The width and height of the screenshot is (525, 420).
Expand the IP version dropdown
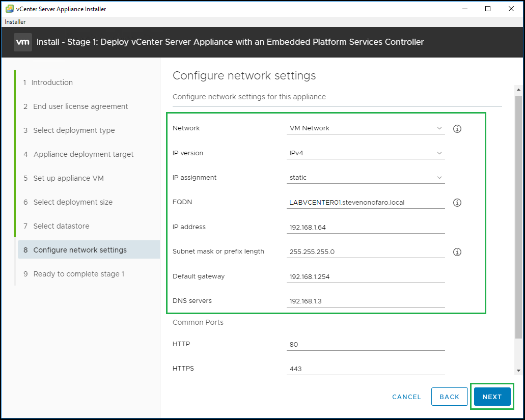pyautogui.click(x=366, y=153)
